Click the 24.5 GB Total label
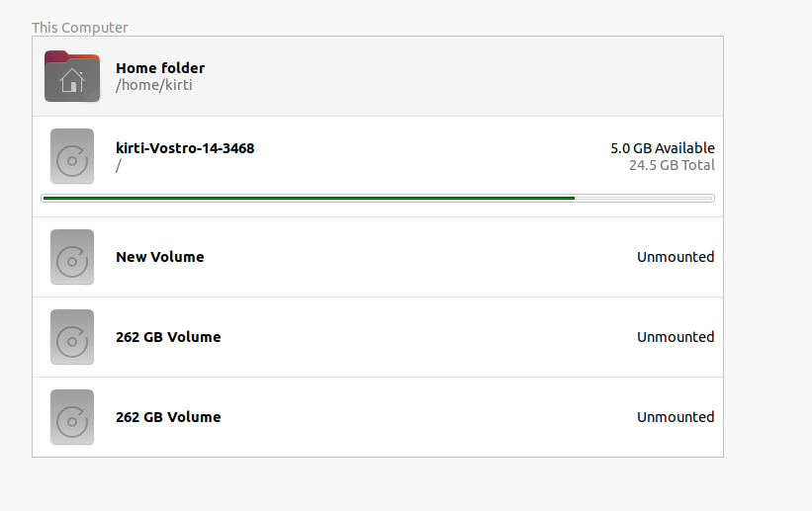This screenshot has width=812, height=511. 672,165
